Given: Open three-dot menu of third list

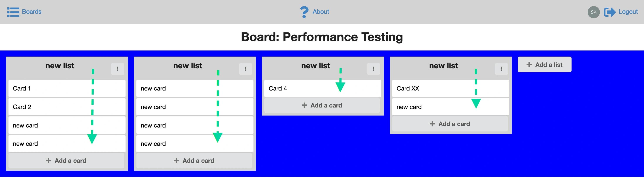Looking at the screenshot, I should [374, 69].
